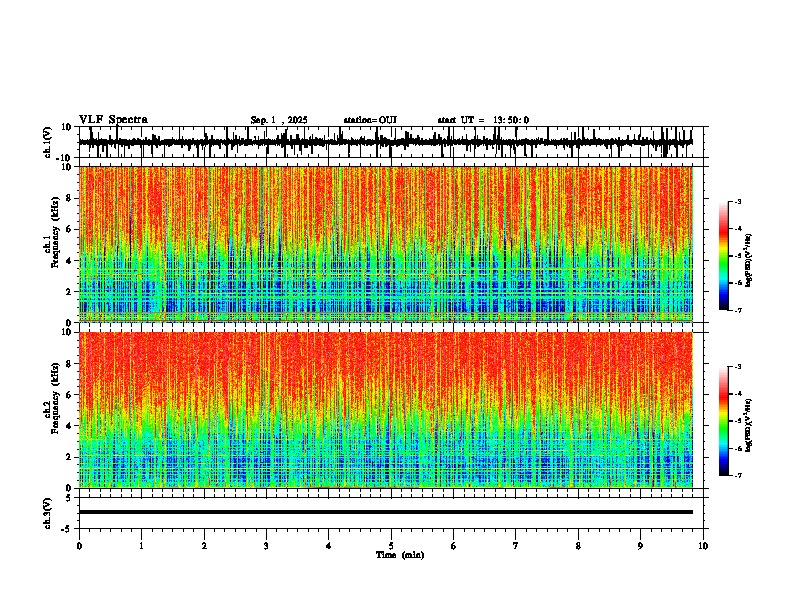Click the time axis tick label "7"
This screenshot has height=612, width=792.
click(516, 546)
